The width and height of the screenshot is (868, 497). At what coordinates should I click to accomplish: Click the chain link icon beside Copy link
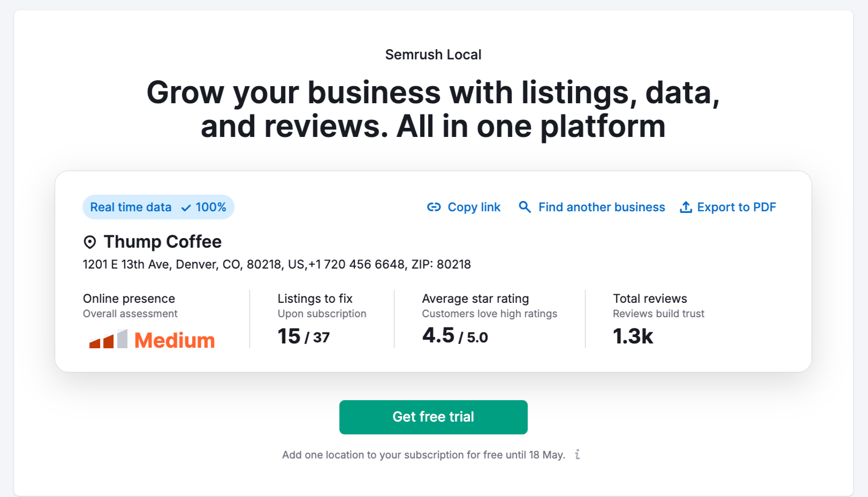(433, 207)
